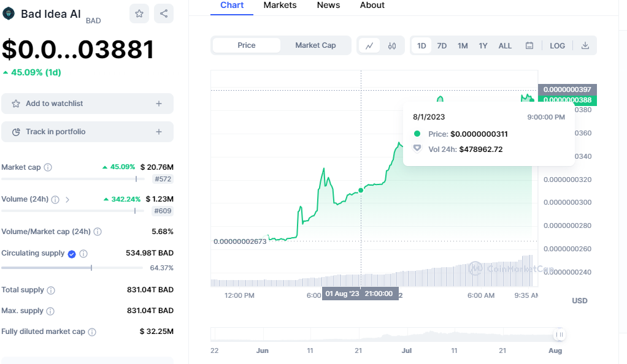Screen dimensions: 627x364
Task: Open the Chart tab
Action: pyautogui.click(x=232, y=6)
